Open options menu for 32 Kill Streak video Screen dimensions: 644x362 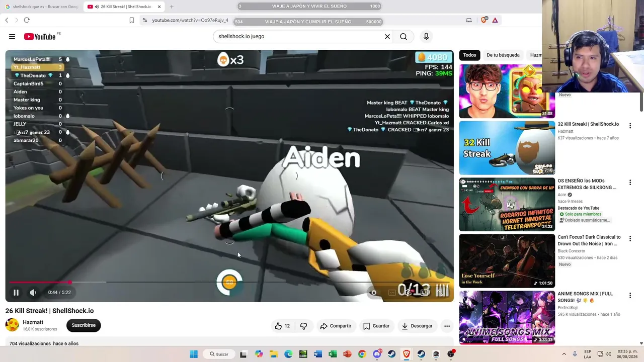pos(630,126)
